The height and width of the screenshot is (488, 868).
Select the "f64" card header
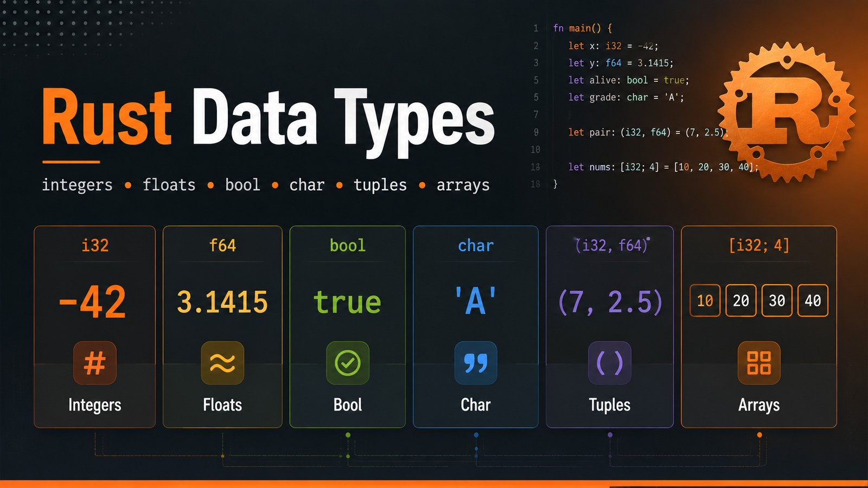pos(222,245)
